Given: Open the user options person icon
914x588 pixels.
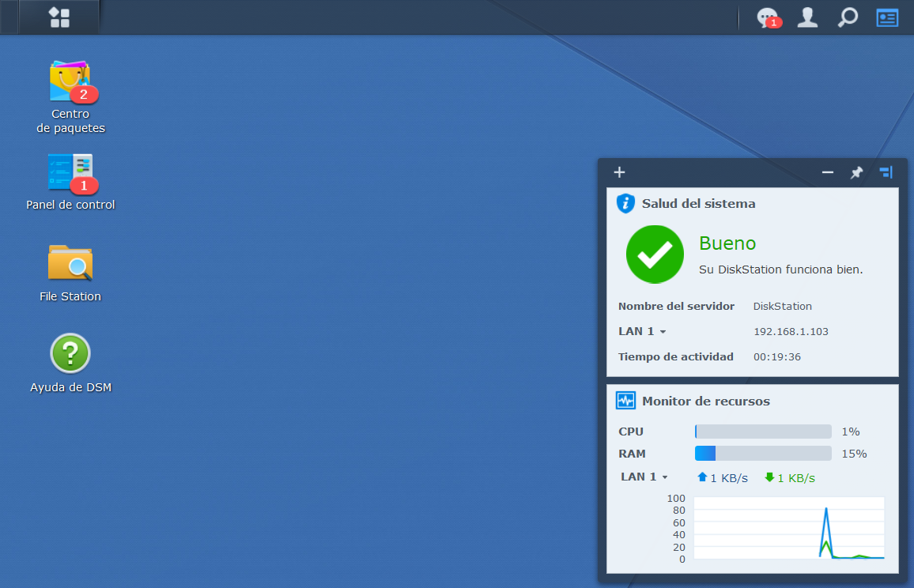Looking at the screenshot, I should coord(807,17).
